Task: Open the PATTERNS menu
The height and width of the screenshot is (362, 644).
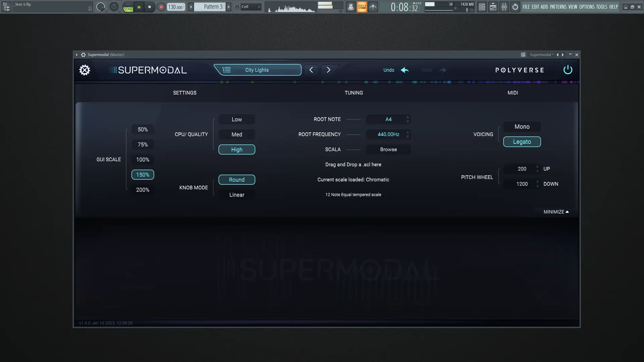Action: [x=558, y=7]
